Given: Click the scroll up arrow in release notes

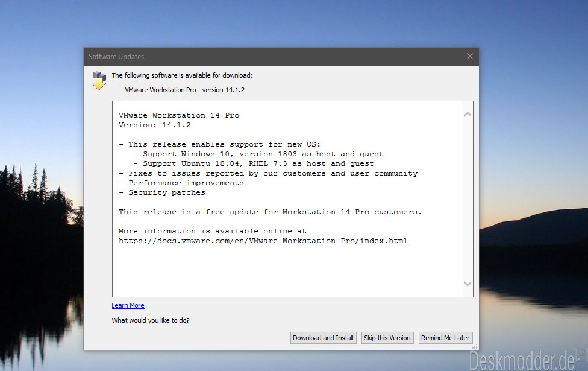Looking at the screenshot, I should click(x=468, y=114).
